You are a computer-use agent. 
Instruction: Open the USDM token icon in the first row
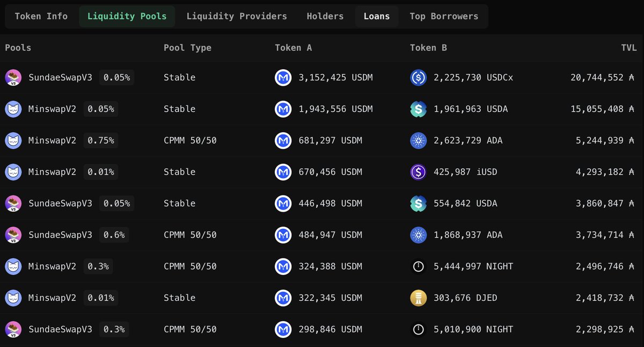point(283,77)
